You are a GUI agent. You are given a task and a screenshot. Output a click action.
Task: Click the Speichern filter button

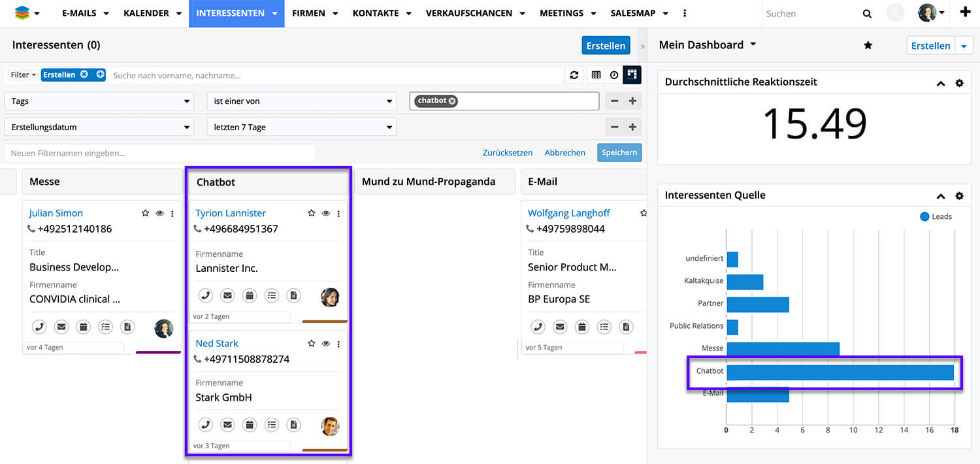pos(619,152)
